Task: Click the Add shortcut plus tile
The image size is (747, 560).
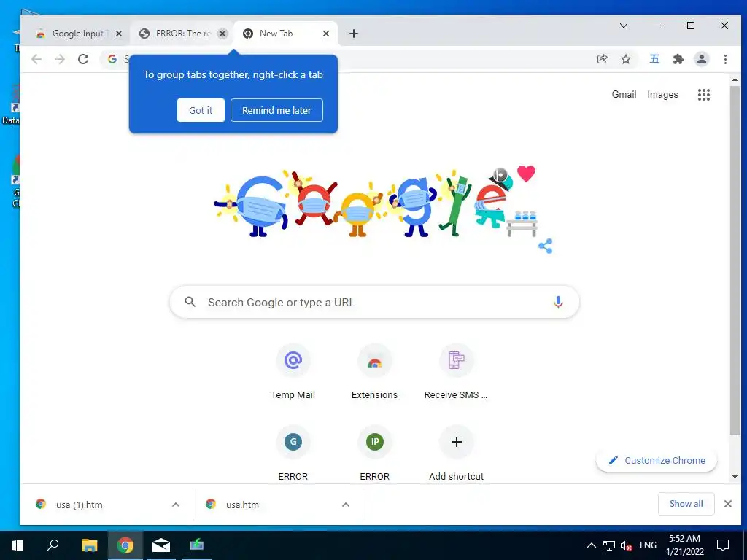Action: pyautogui.click(x=456, y=454)
